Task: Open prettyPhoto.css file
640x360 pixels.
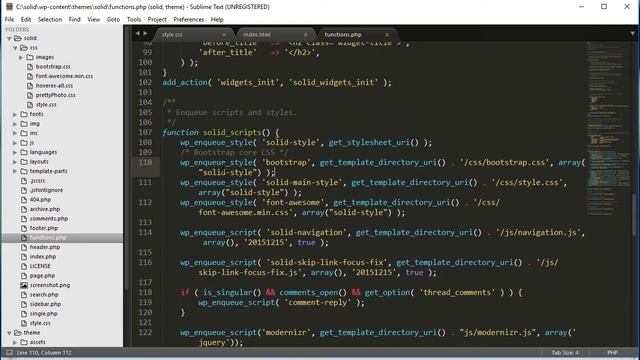Action: pyautogui.click(x=56, y=95)
